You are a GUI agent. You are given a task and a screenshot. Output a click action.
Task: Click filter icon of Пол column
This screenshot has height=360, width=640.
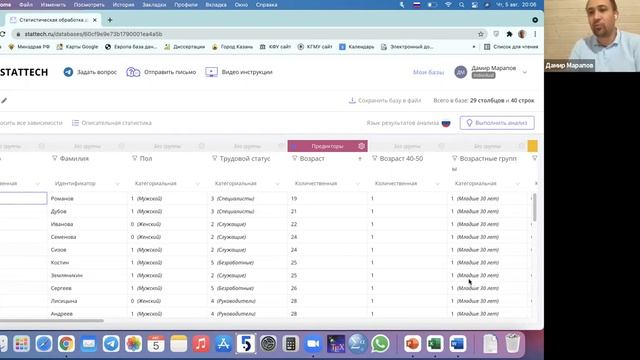(134, 158)
